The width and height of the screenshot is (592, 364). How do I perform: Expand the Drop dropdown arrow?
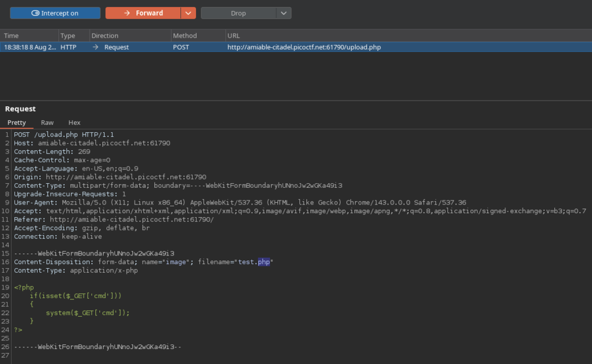pyautogui.click(x=283, y=13)
